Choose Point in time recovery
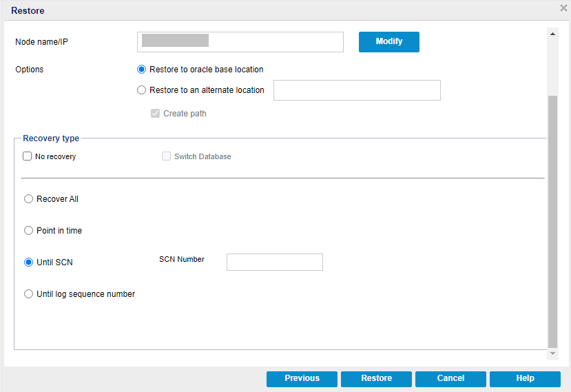This screenshot has height=392, width=571. click(29, 231)
